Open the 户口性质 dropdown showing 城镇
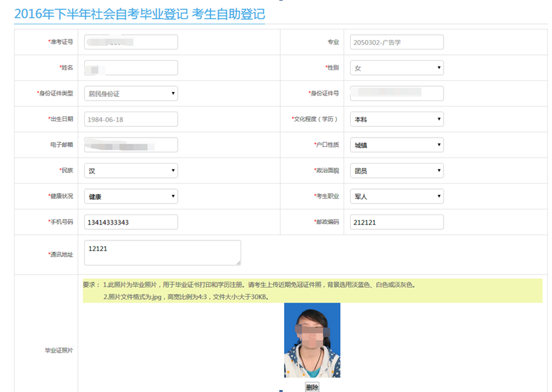The width and height of the screenshot is (552, 392). pos(397,145)
